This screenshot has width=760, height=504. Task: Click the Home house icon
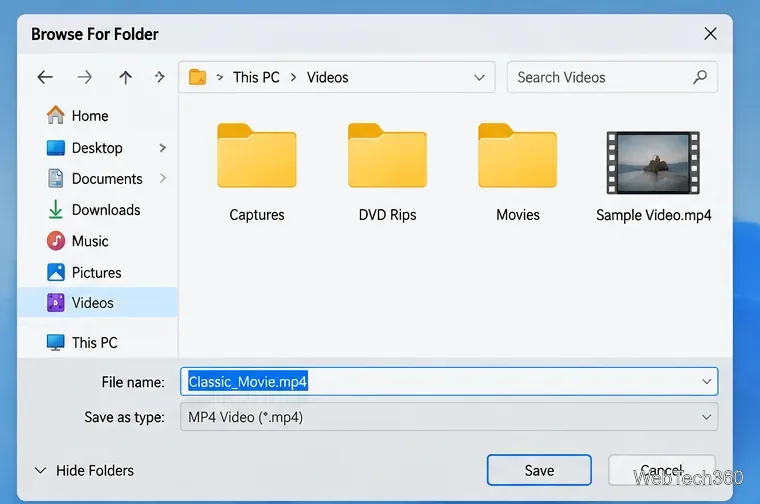click(55, 115)
